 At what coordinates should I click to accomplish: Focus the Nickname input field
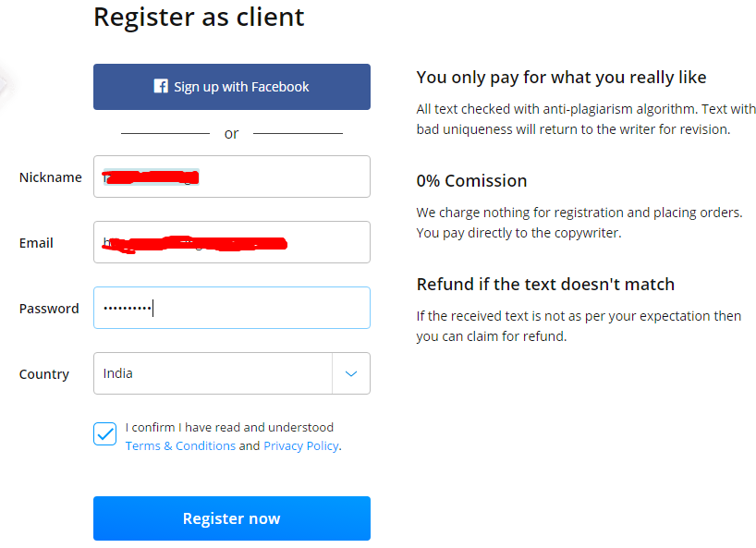(x=232, y=177)
